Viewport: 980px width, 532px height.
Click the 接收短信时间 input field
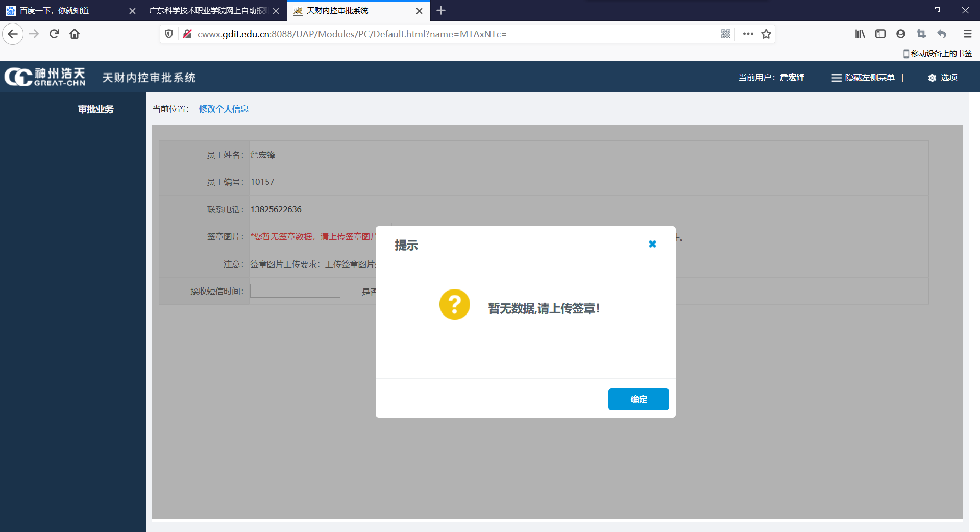[295, 291]
